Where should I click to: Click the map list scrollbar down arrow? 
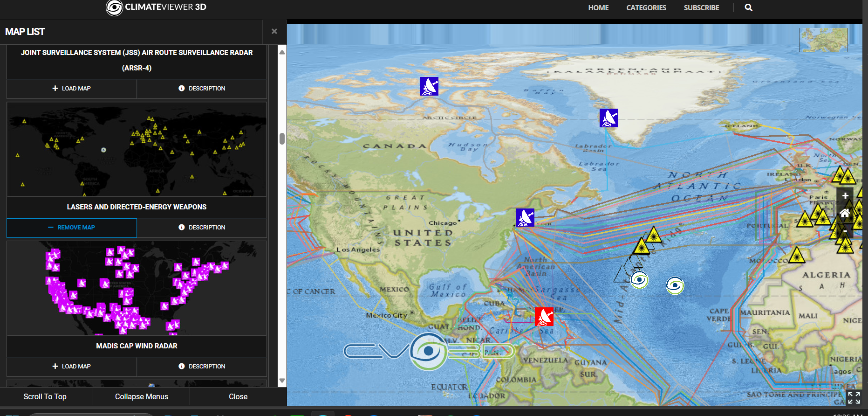[282, 381]
